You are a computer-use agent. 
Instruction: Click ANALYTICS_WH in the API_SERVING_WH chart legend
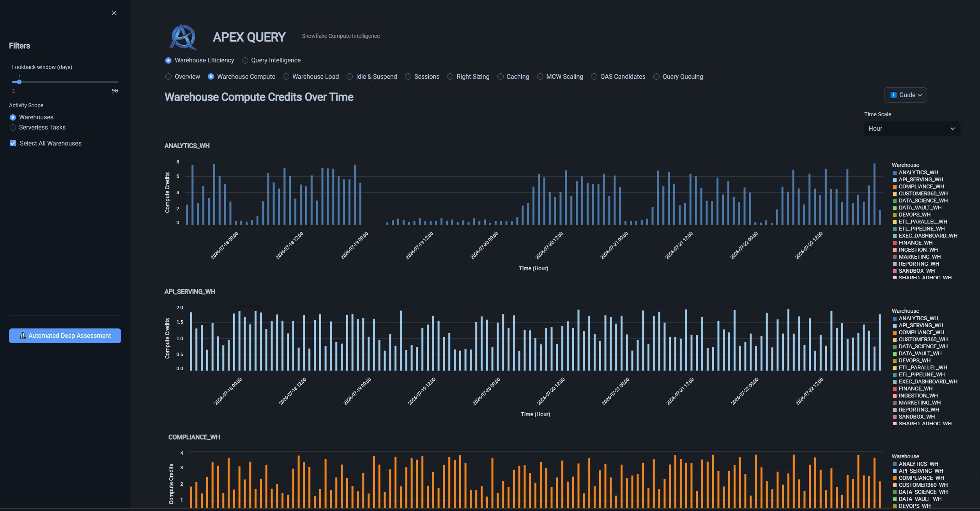(915, 318)
